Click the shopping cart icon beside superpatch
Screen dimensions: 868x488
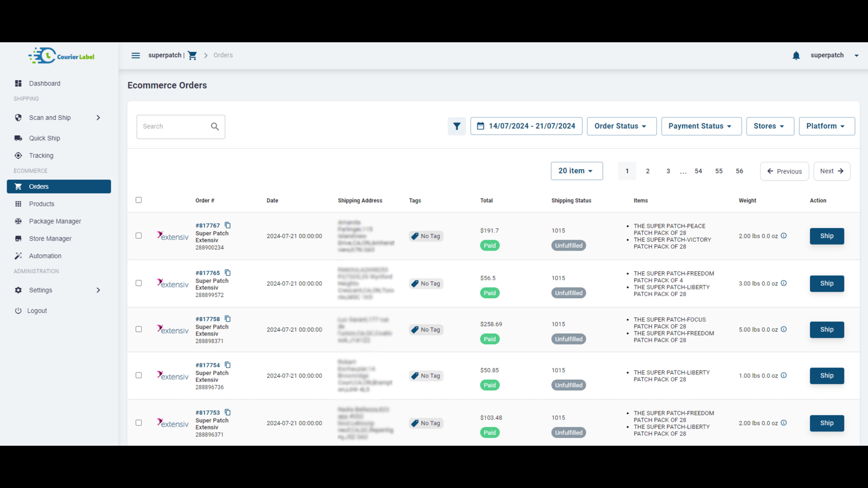point(192,55)
